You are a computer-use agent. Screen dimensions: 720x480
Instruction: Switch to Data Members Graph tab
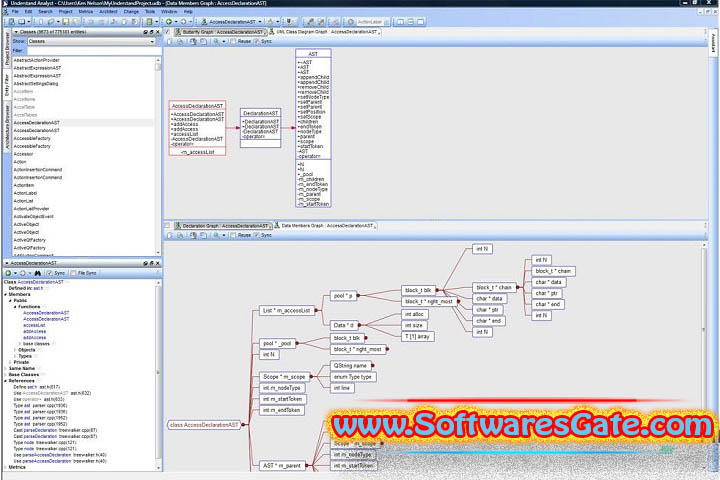click(325, 226)
